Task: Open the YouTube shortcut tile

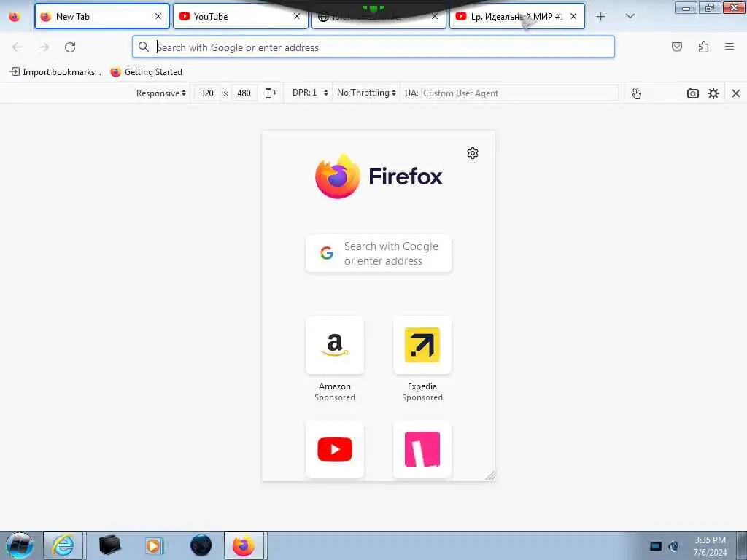Action: [335, 449]
